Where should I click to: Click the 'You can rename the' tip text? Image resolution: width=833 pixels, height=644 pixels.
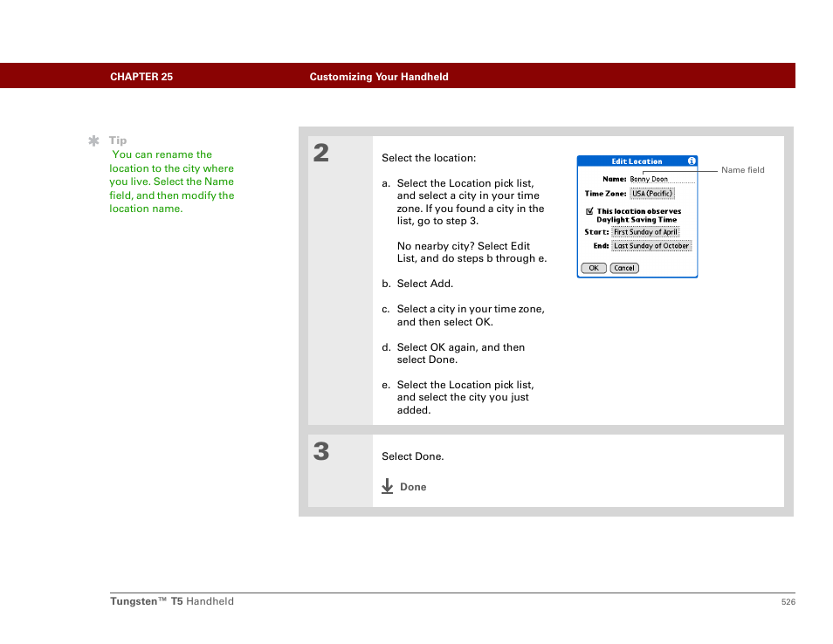(x=162, y=154)
